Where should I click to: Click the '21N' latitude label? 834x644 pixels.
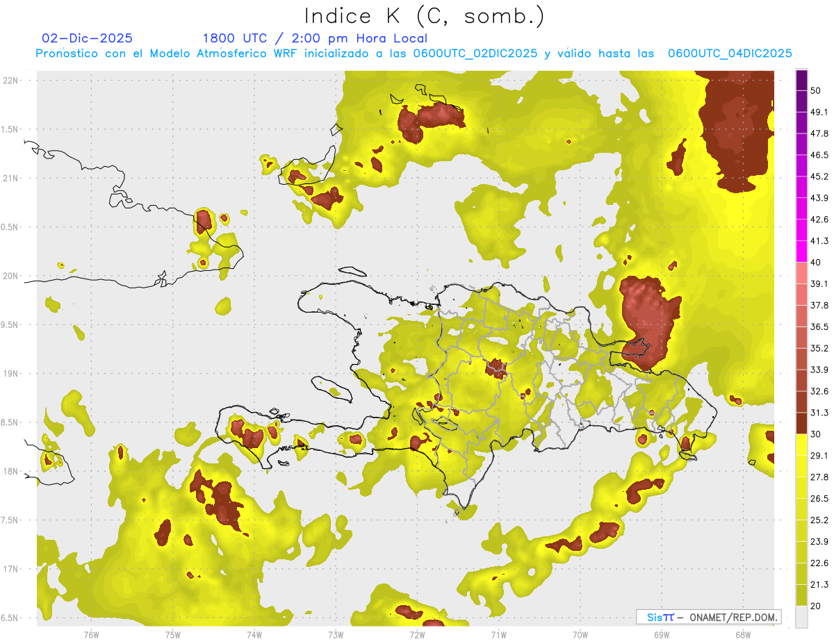tap(10, 178)
